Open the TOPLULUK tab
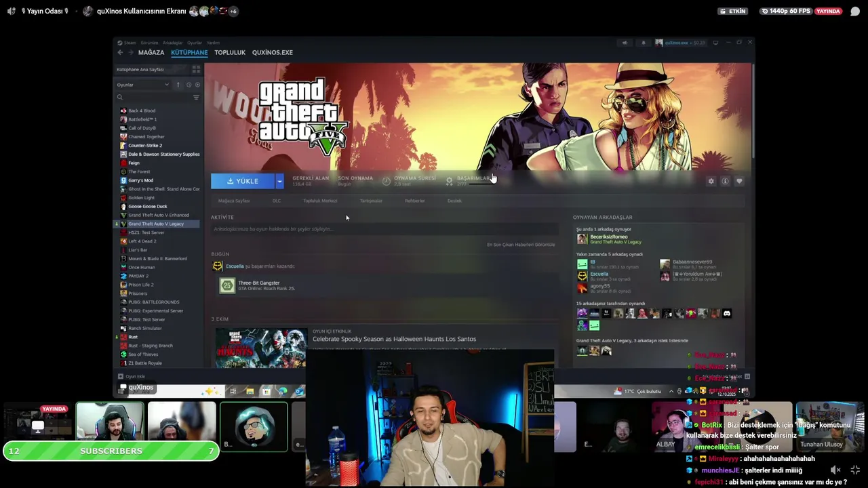Screen dimensions: 868x488 point(230,52)
